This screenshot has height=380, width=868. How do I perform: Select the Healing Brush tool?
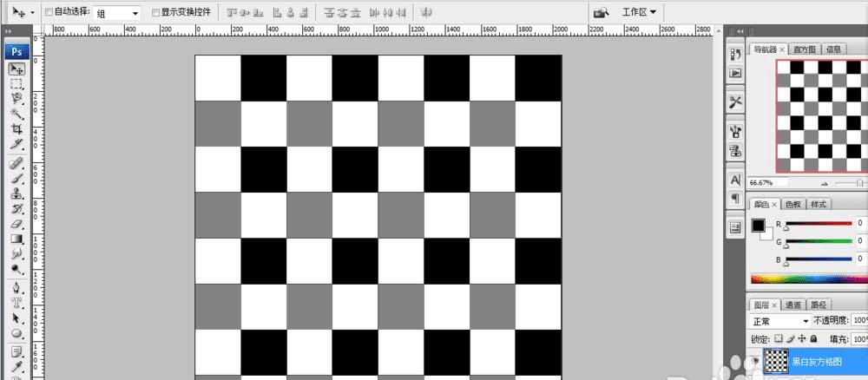[x=17, y=163]
